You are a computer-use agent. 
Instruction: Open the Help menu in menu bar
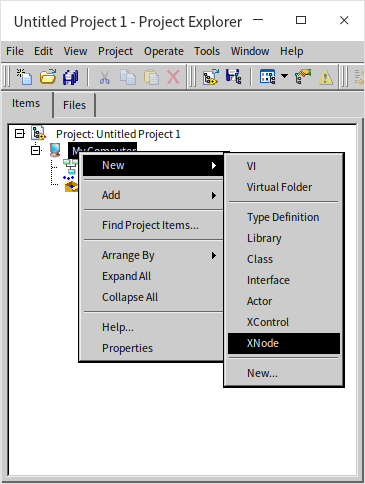(x=292, y=51)
